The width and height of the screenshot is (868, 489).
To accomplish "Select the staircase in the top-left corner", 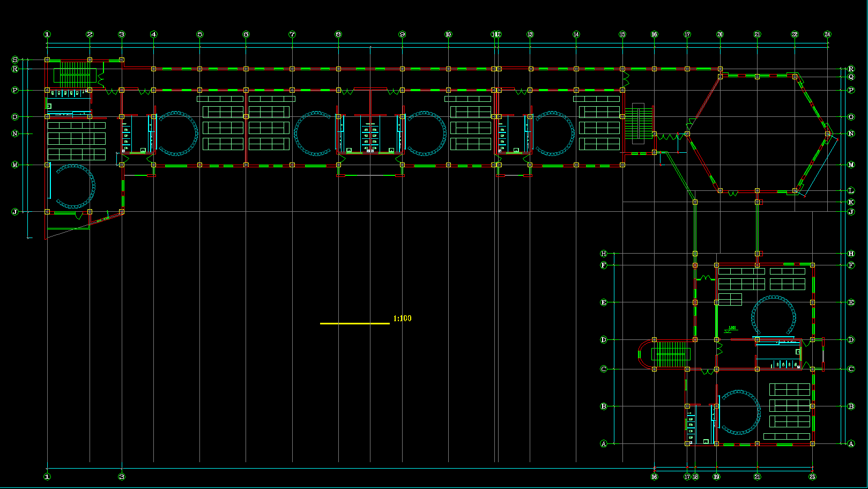I will pyautogui.click(x=74, y=73).
